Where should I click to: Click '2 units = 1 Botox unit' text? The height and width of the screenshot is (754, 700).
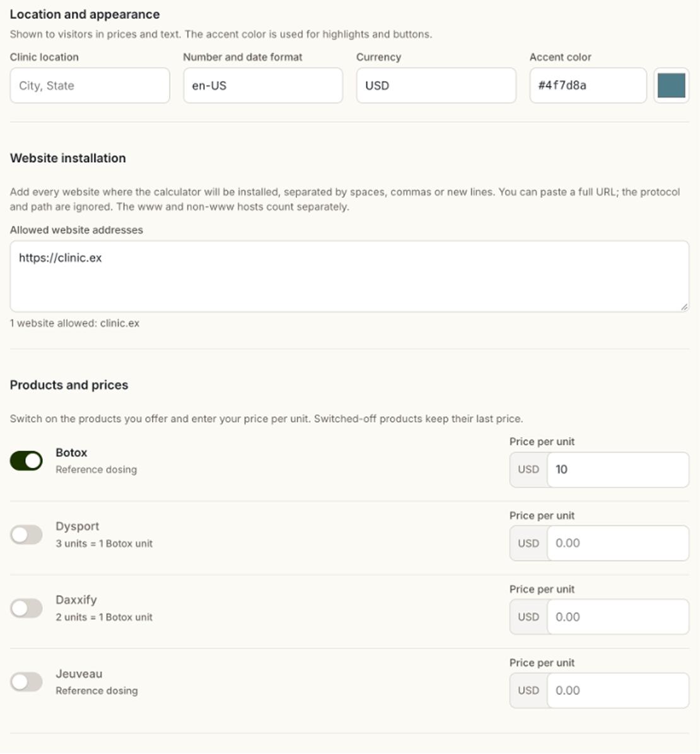(104, 617)
